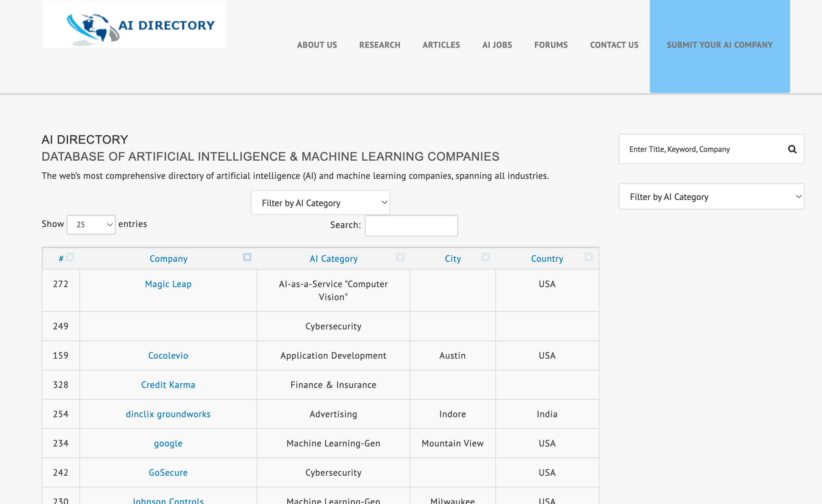Screen dimensions: 822x504
Task: Click the AI-as-a-Service Computer Vision cell
Action: pos(334,290)
